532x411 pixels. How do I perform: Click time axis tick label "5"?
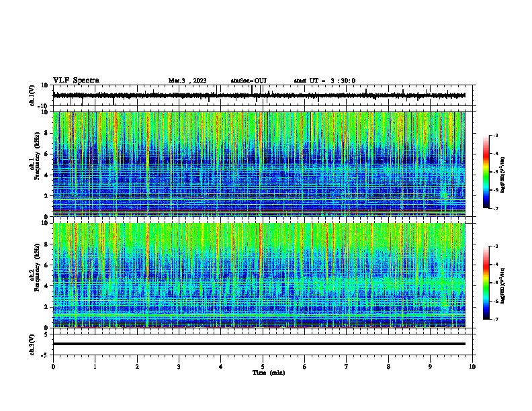(x=263, y=367)
